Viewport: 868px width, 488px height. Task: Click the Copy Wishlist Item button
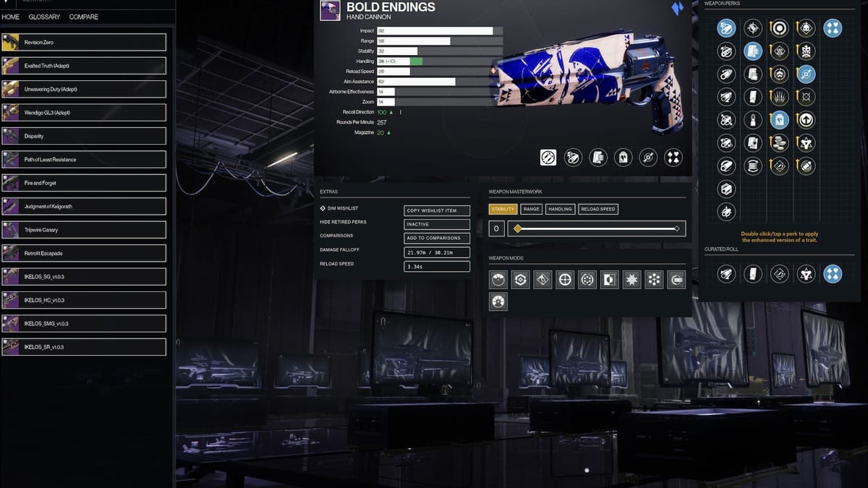pos(437,210)
